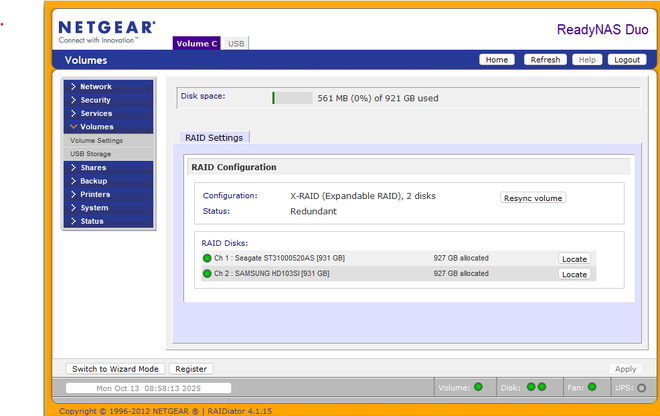The height and width of the screenshot is (416, 660).
Task: Expand the System menu section
Action: [x=109, y=208]
